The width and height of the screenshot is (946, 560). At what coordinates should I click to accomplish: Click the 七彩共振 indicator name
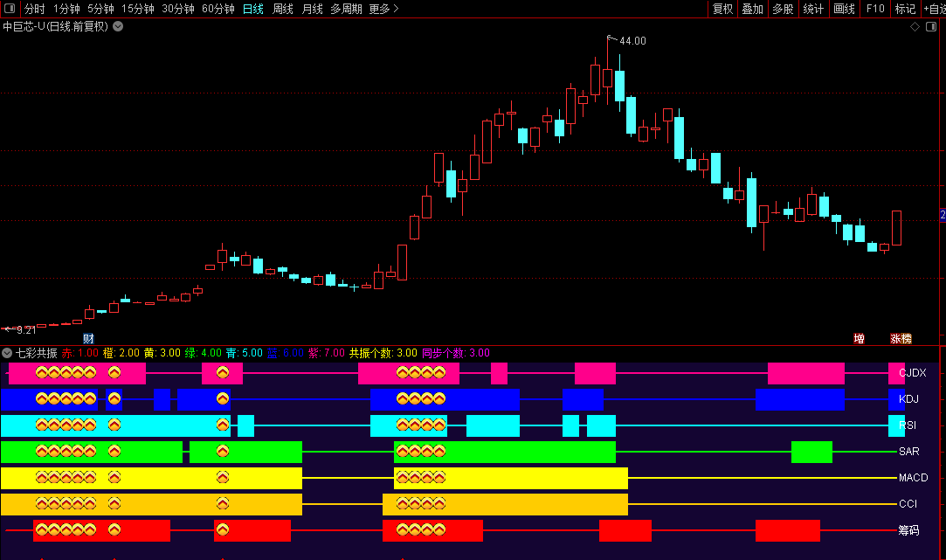click(x=36, y=353)
